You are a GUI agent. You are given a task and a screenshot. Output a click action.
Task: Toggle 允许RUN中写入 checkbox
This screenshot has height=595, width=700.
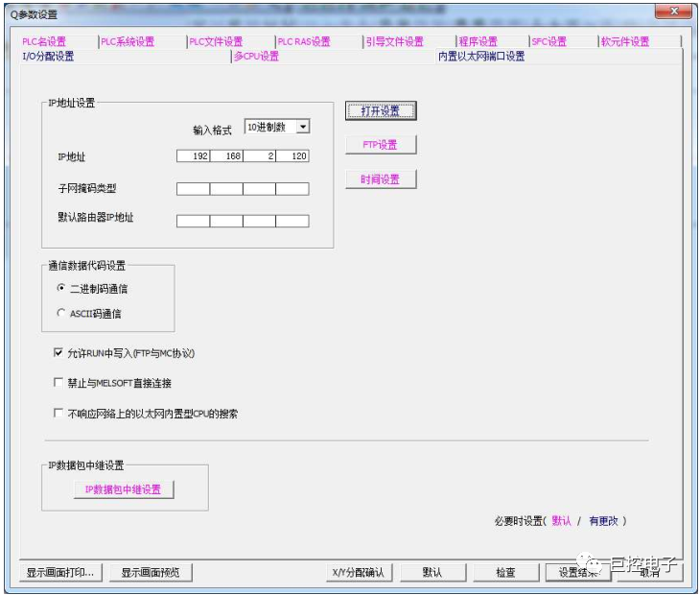coord(59,353)
